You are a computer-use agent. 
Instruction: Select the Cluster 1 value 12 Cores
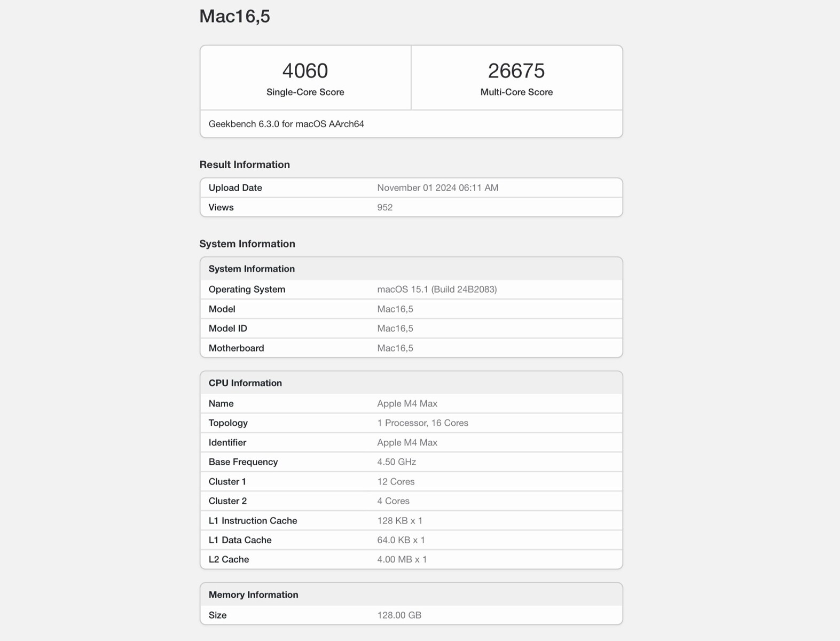click(x=396, y=482)
